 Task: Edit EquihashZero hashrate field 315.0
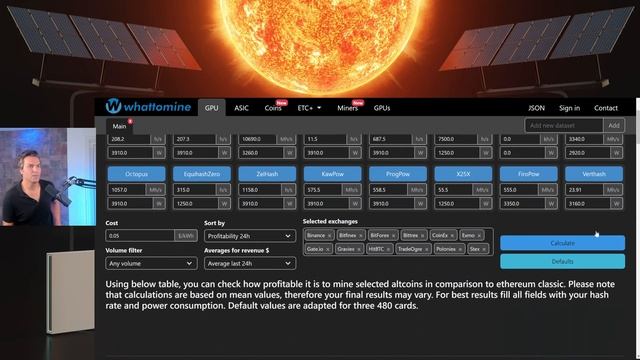click(x=195, y=190)
